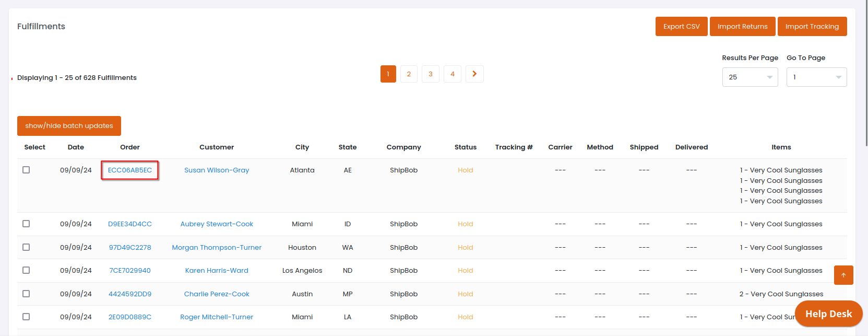
Task: Open the Results Per Page dropdown
Action: [x=750, y=77]
